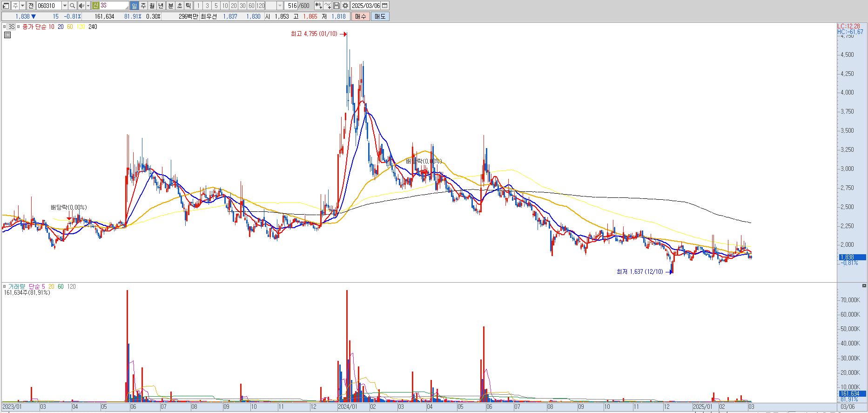Click the 매도 sell button
Image resolution: width=868 pixels, height=413 pixels.
(x=380, y=16)
